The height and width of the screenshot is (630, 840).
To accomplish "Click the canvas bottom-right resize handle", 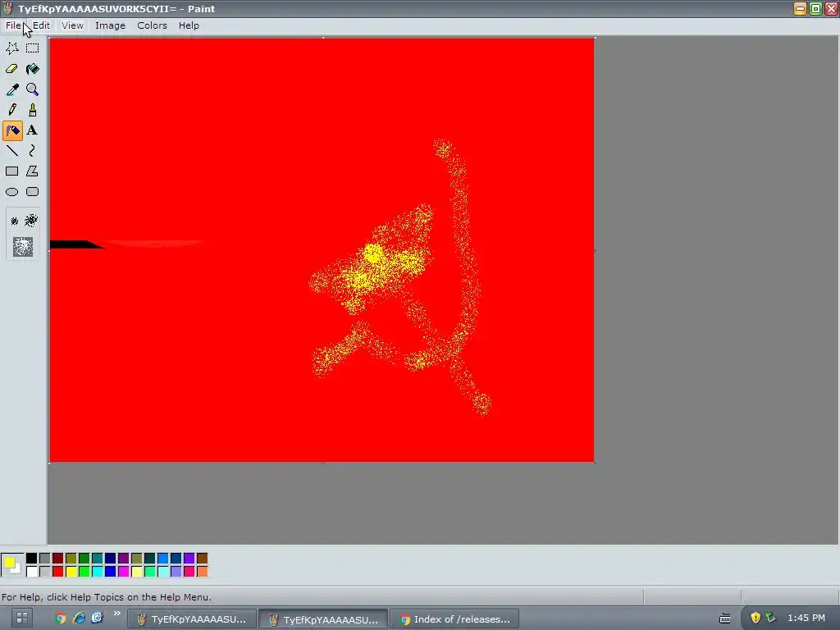I will tap(596, 463).
